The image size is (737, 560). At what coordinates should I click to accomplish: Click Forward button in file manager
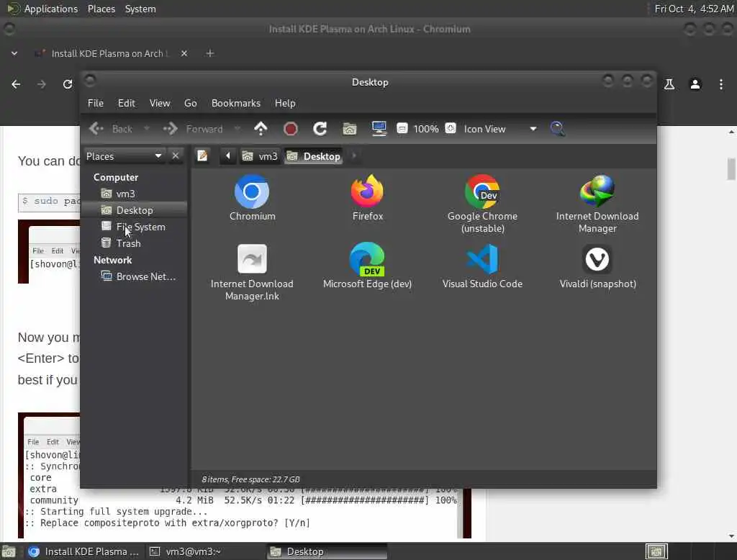tap(193, 128)
